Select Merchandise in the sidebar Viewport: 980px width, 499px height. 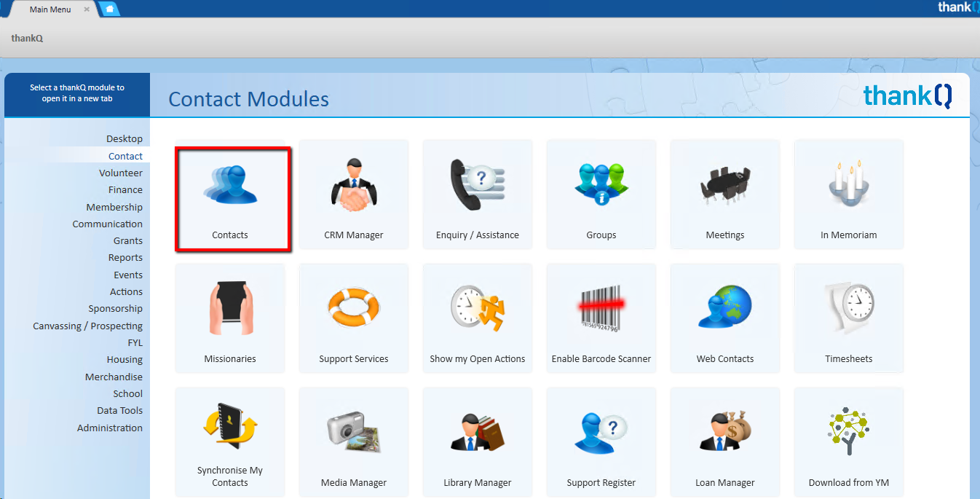(x=114, y=377)
